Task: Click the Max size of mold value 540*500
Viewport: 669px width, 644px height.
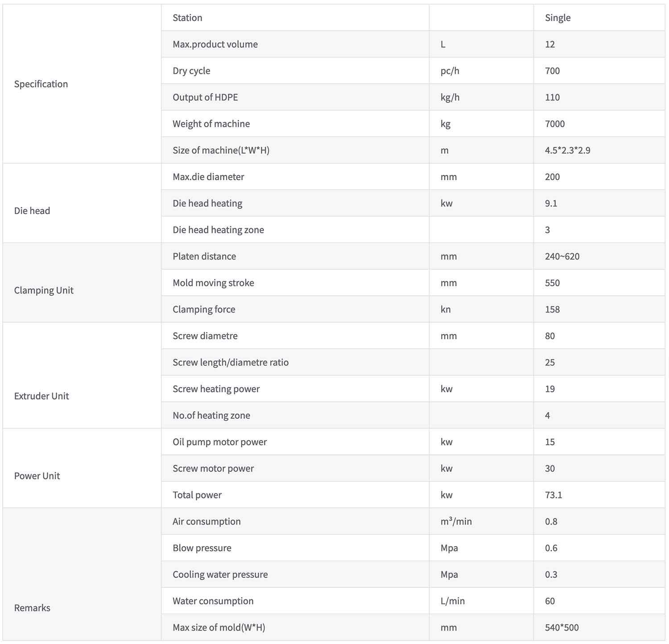Action: click(562, 627)
